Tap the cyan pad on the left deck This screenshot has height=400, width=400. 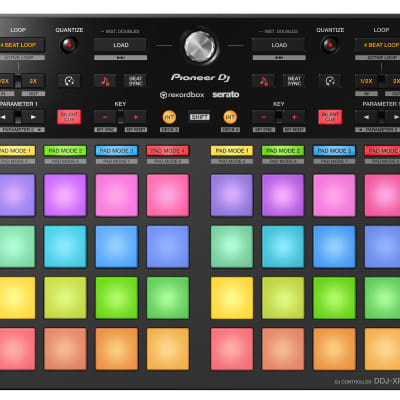(65, 247)
